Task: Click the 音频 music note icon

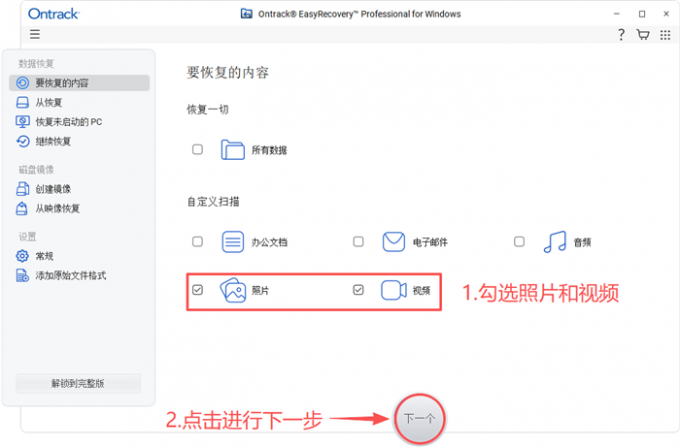Action: click(555, 241)
